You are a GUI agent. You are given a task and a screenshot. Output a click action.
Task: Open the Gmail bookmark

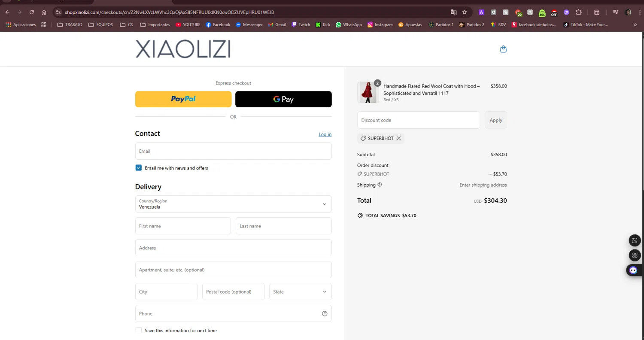click(277, 25)
